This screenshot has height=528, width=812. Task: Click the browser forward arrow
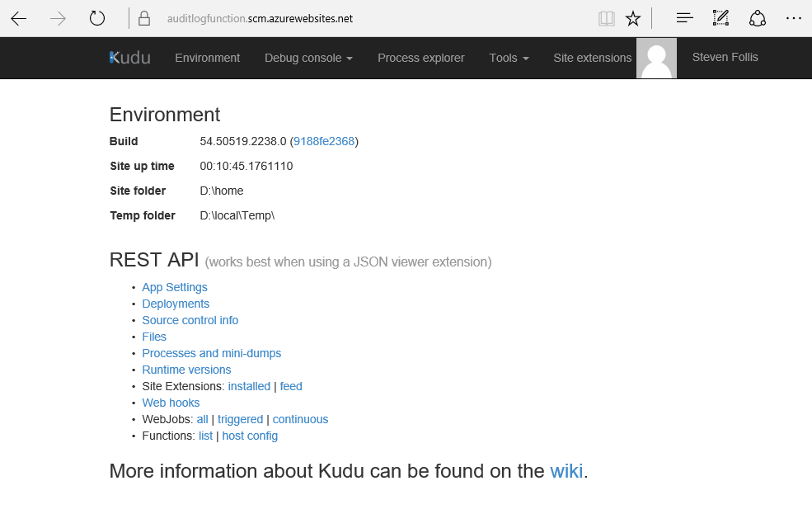click(x=58, y=19)
